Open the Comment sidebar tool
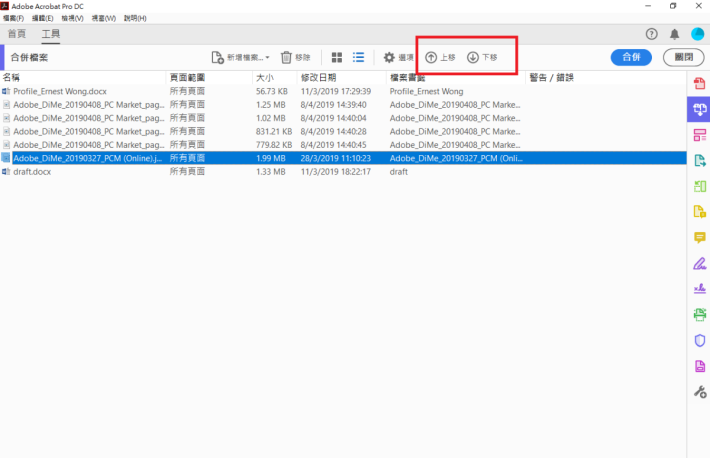Image resolution: width=710 pixels, height=458 pixels. (700, 237)
